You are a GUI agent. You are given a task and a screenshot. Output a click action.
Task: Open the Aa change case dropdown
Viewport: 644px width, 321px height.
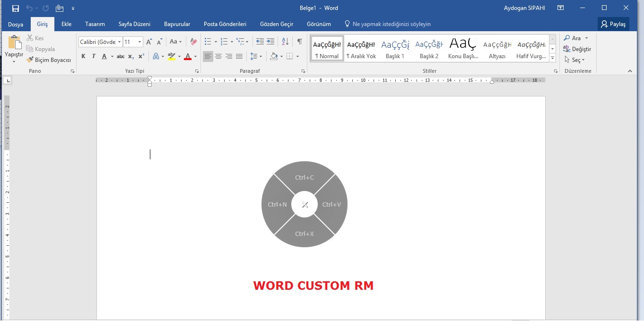pyautogui.click(x=175, y=42)
